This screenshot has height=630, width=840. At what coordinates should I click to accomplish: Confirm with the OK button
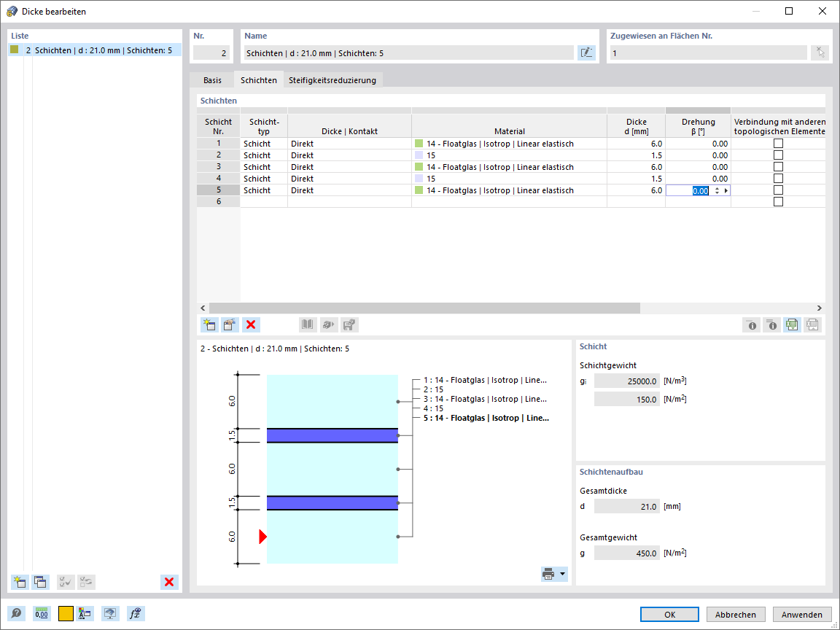(x=669, y=615)
